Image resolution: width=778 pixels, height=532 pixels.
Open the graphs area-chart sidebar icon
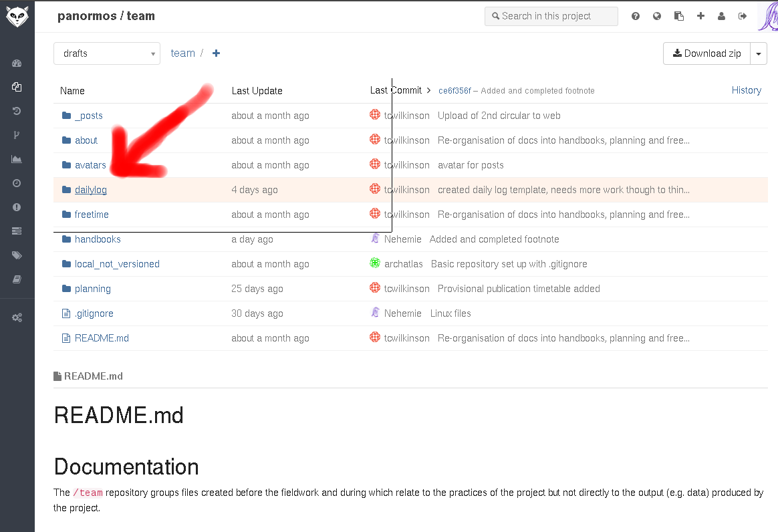(17, 159)
